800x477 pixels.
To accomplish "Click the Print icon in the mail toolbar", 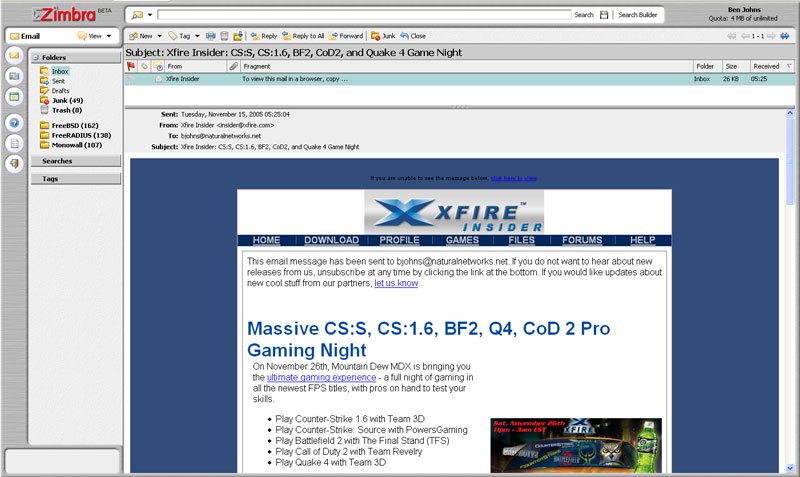I will (210, 36).
